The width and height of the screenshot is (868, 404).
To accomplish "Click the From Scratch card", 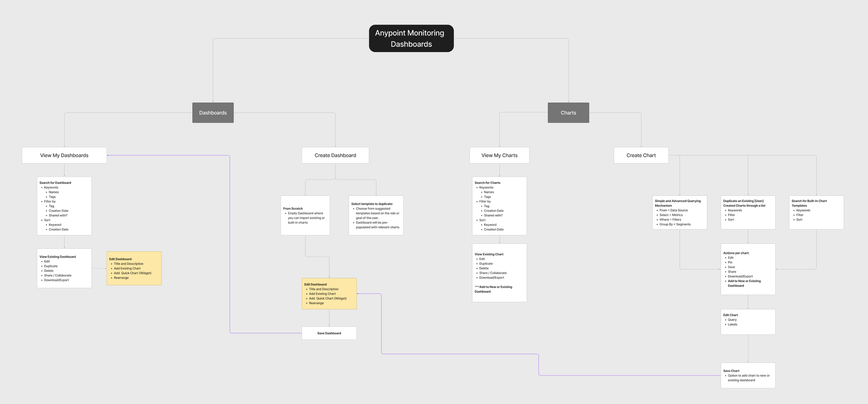I will [305, 215].
